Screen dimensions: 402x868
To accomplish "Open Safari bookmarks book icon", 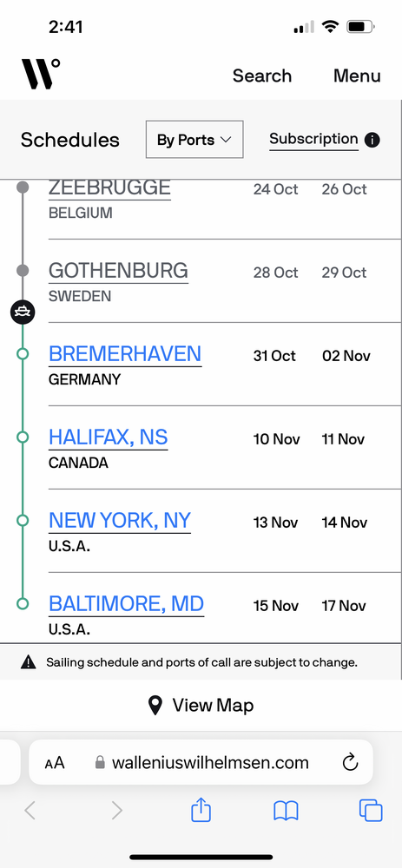I will pos(286,811).
